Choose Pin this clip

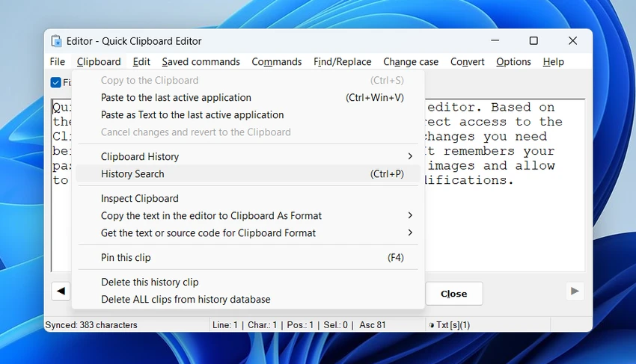(x=248, y=257)
